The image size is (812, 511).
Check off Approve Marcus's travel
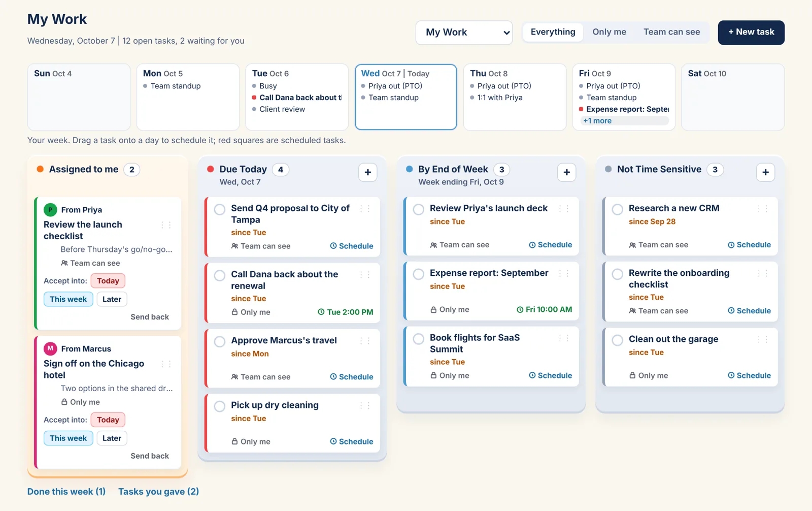220,341
